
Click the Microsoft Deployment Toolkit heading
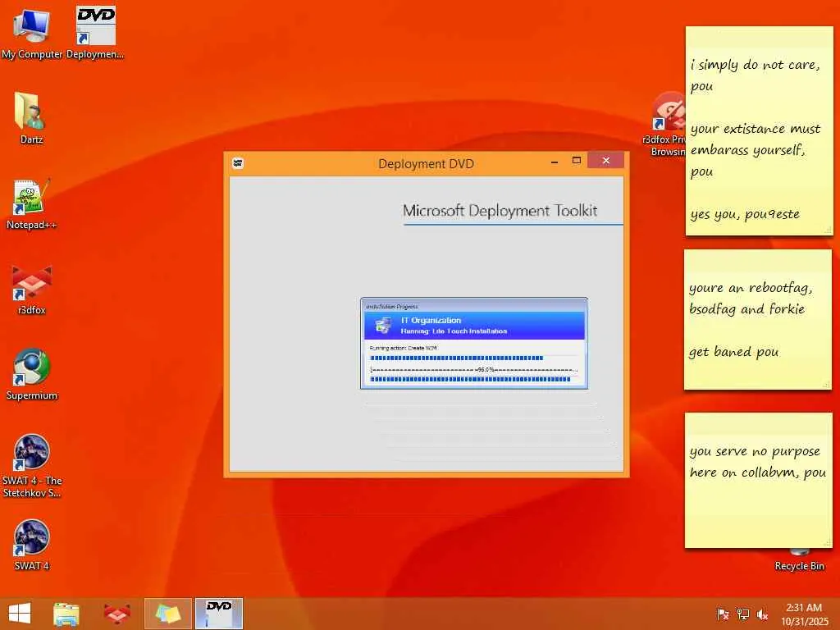pos(500,211)
